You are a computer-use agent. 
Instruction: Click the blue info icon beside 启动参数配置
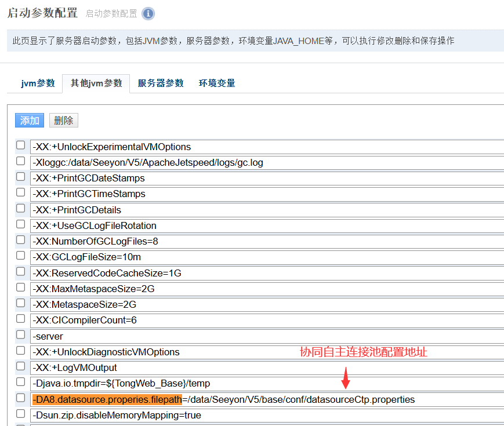point(148,13)
